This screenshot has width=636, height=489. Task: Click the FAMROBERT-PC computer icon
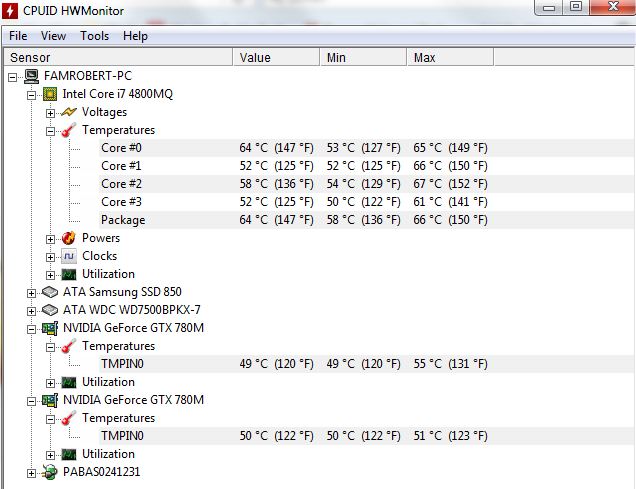[x=32, y=76]
